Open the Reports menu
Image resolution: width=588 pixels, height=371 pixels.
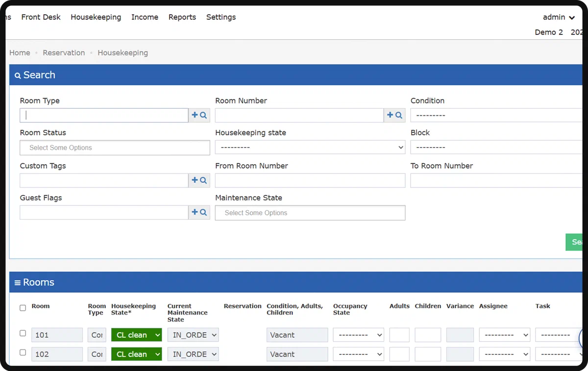click(x=182, y=17)
